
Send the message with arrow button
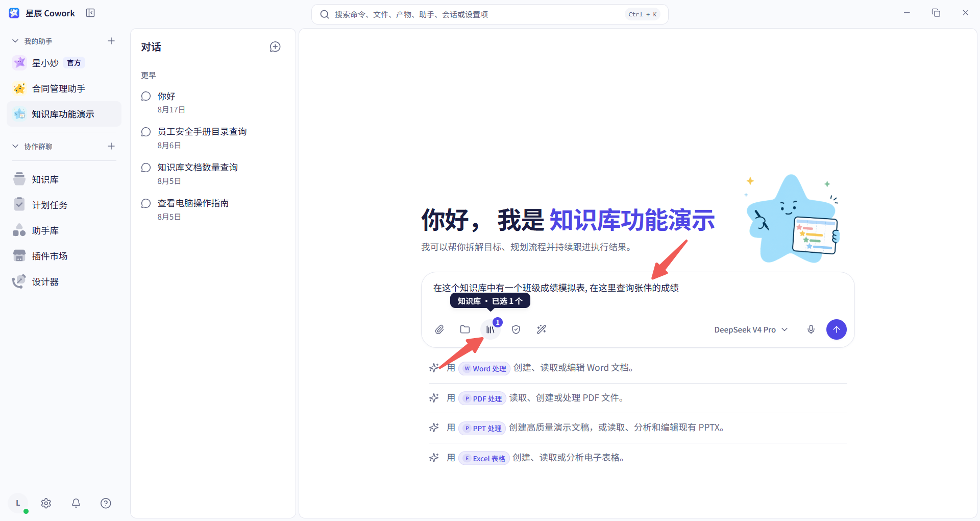coord(837,329)
